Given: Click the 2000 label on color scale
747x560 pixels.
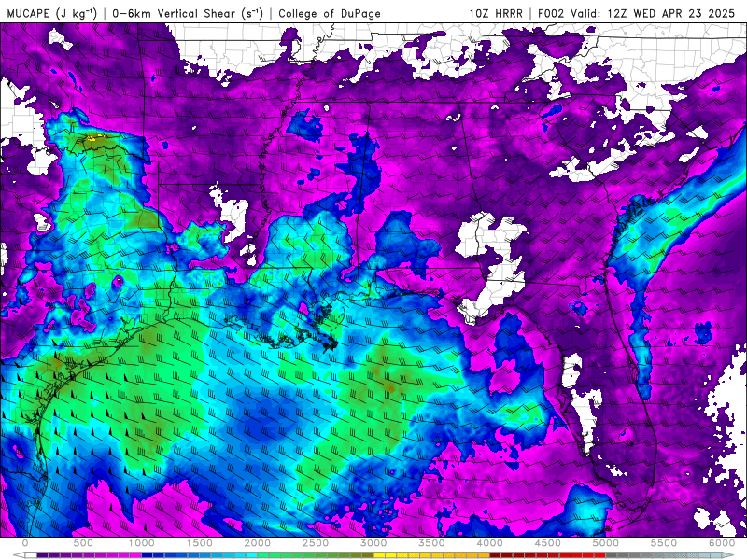Looking at the screenshot, I should click(x=258, y=543).
